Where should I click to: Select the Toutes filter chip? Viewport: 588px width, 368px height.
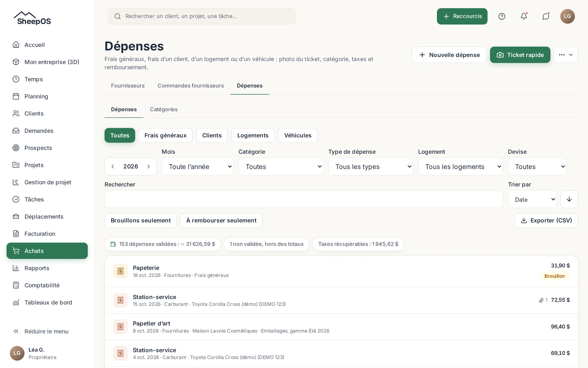pos(120,135)
